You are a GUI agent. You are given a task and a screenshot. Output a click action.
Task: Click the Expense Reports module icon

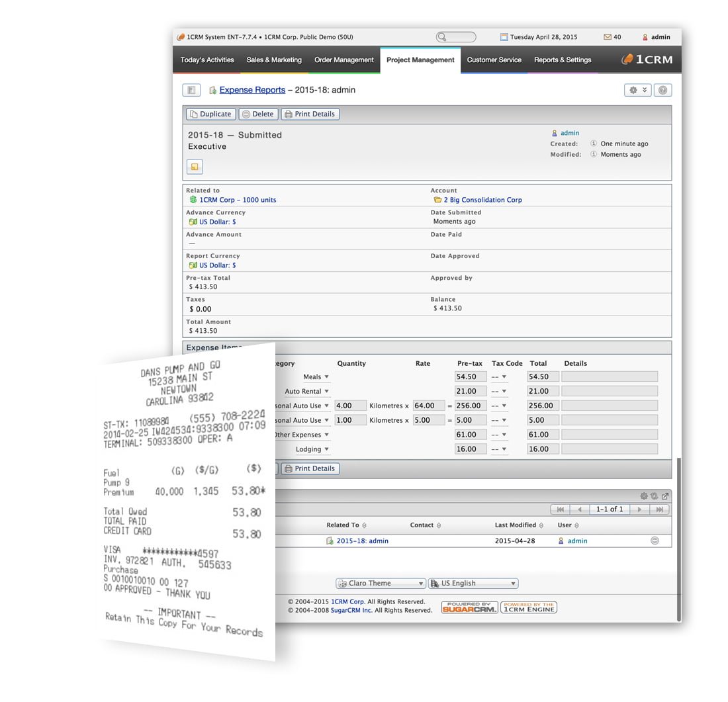tap(212, 90)
